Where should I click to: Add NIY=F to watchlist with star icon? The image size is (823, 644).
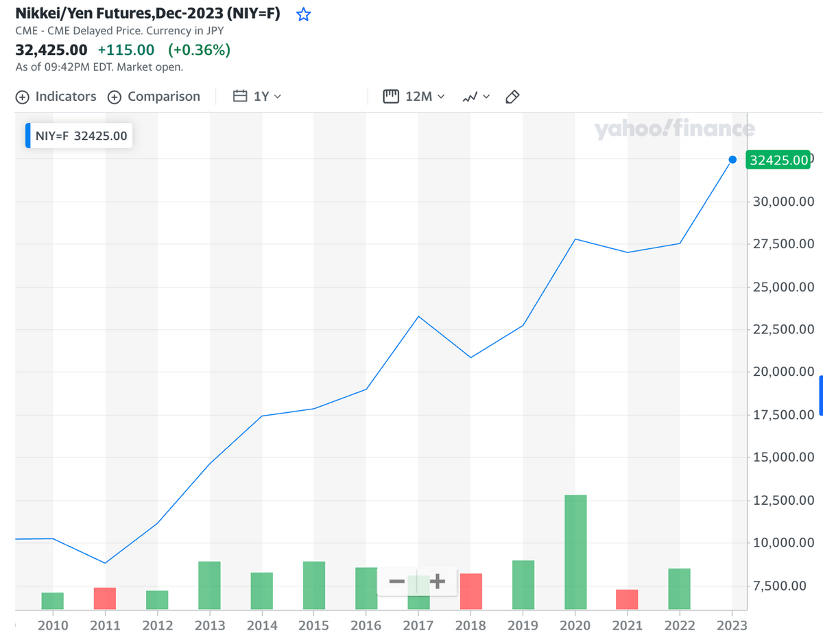(303, 14)
